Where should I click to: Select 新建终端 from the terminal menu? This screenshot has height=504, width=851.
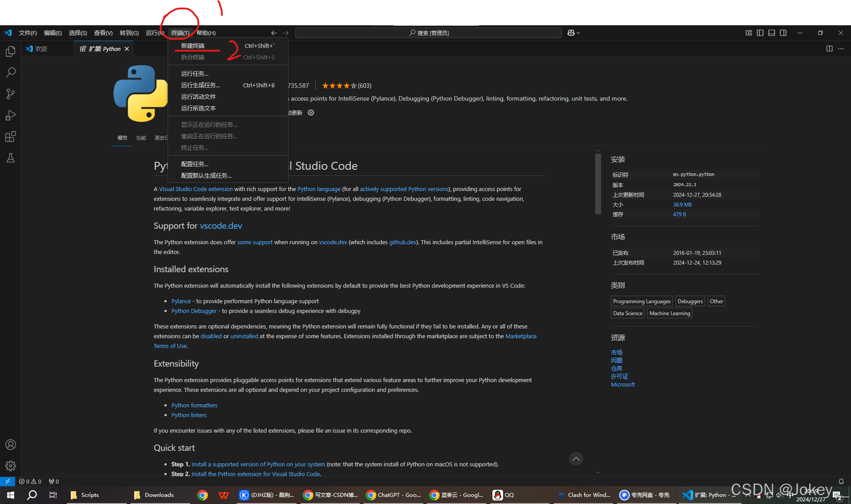click(228, 46)
